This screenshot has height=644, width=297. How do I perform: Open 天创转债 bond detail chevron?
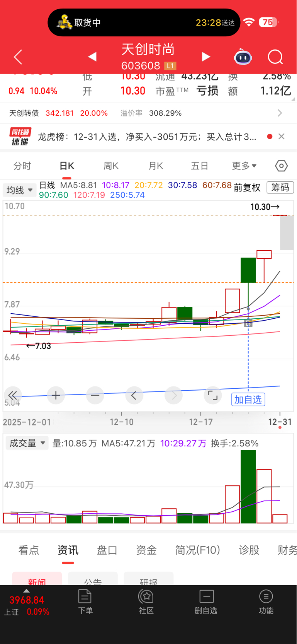point(280,113)
